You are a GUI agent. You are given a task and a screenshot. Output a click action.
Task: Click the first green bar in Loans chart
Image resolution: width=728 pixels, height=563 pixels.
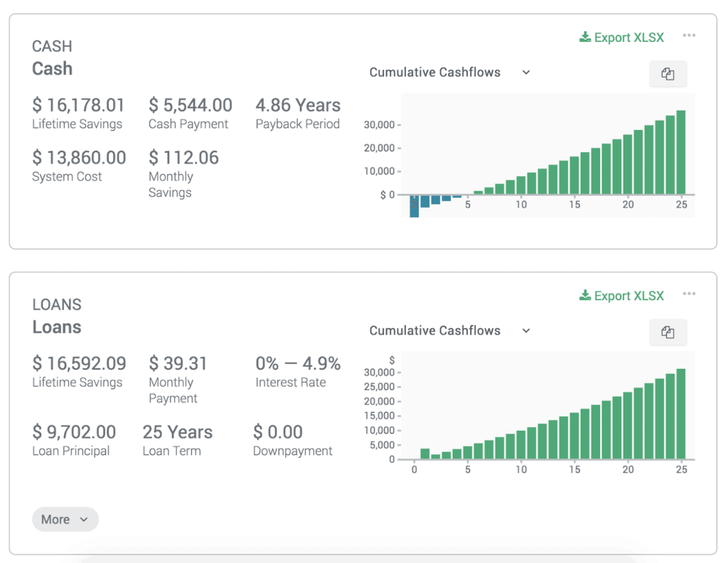pos(425,454)
